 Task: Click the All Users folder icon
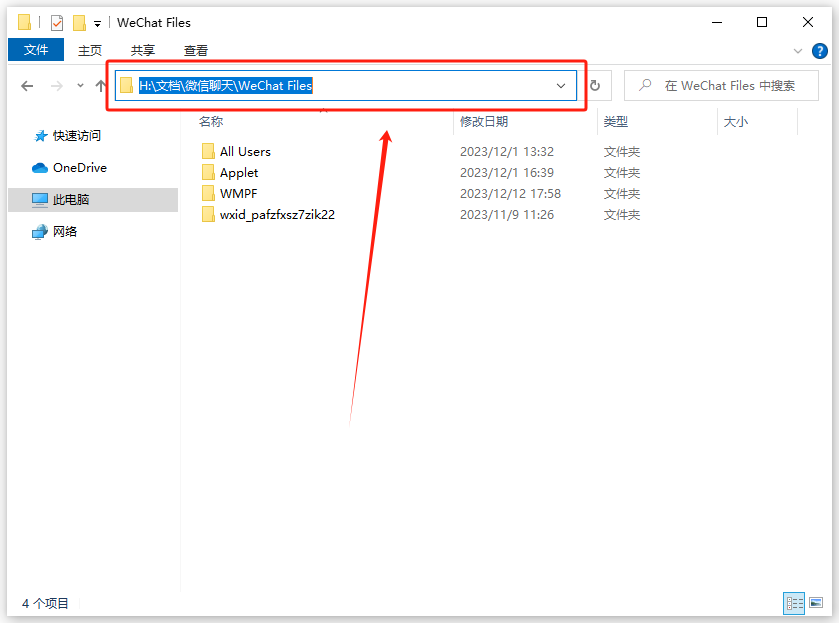208,151
